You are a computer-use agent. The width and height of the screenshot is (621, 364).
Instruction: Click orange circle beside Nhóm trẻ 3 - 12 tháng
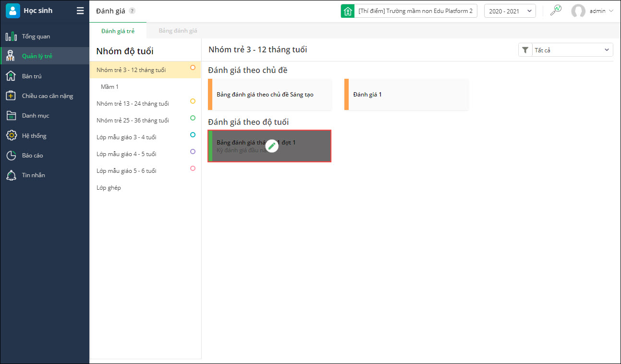(x=193, y=68)
